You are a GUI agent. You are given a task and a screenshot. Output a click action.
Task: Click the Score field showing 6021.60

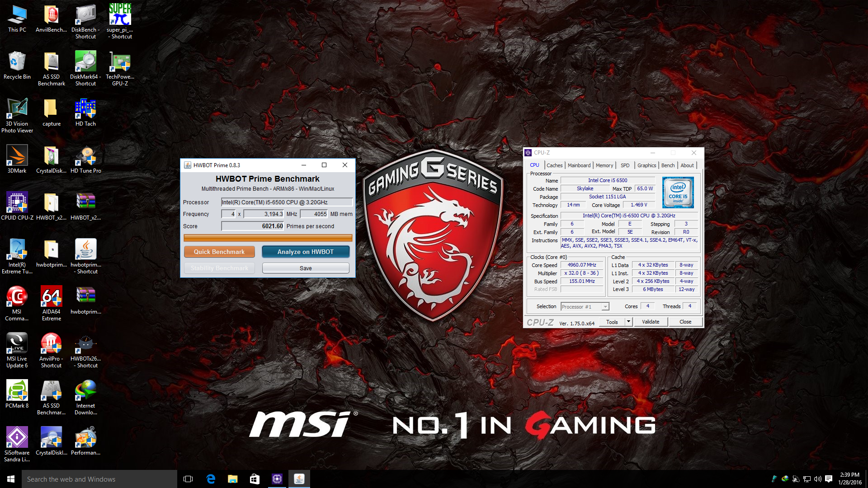point(252,226)
